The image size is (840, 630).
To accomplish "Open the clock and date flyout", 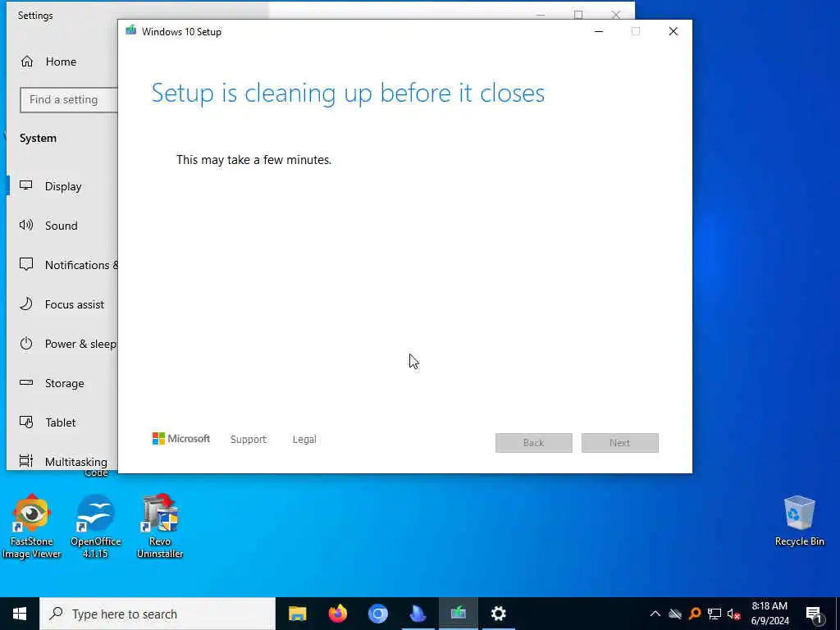I will 769,614.
